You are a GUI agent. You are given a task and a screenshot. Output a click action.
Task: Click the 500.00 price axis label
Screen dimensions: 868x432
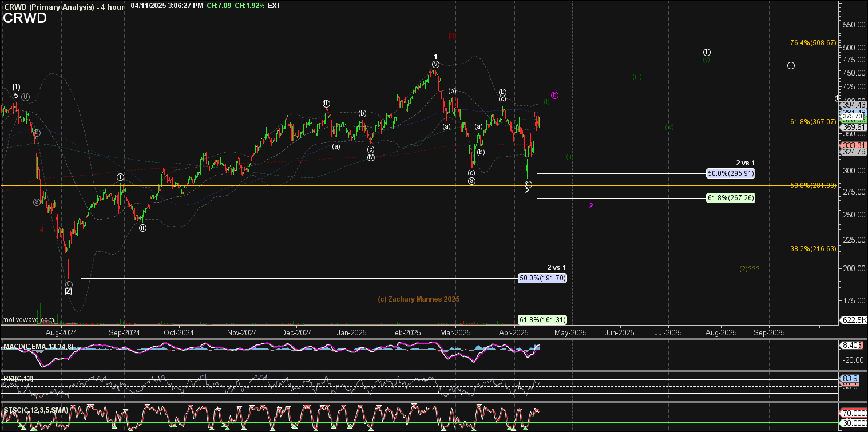(854, 47)
